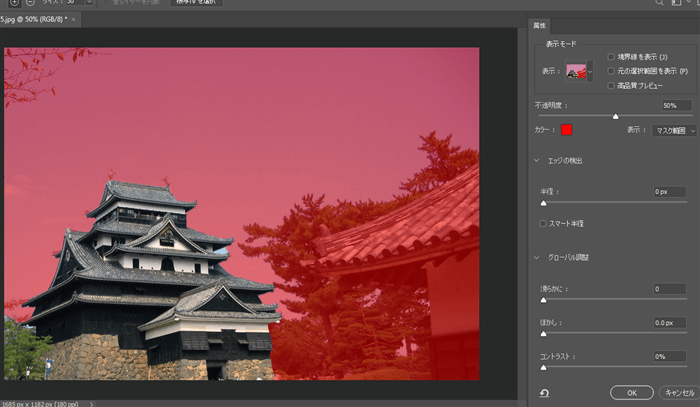Open the status bar info arrow
Image resolution: width=700 pixels, height=407 pixels.
click(x=92, y=404)
